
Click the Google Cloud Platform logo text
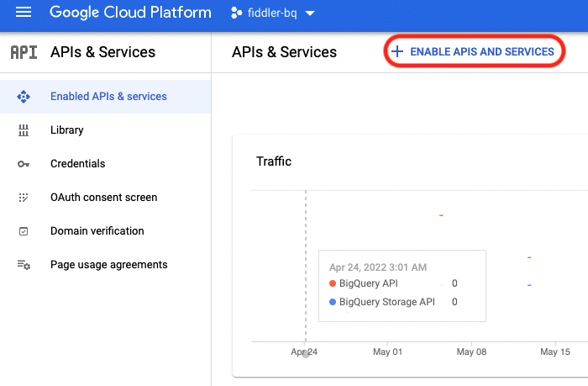130,13
